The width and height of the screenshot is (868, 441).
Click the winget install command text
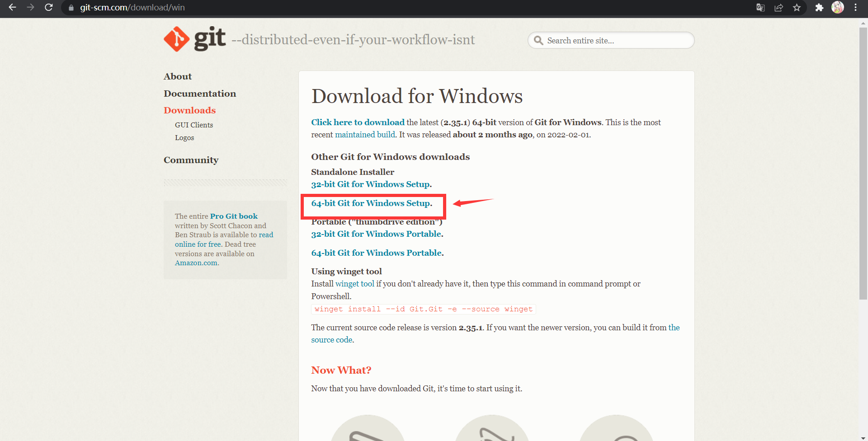coord(424,309)
